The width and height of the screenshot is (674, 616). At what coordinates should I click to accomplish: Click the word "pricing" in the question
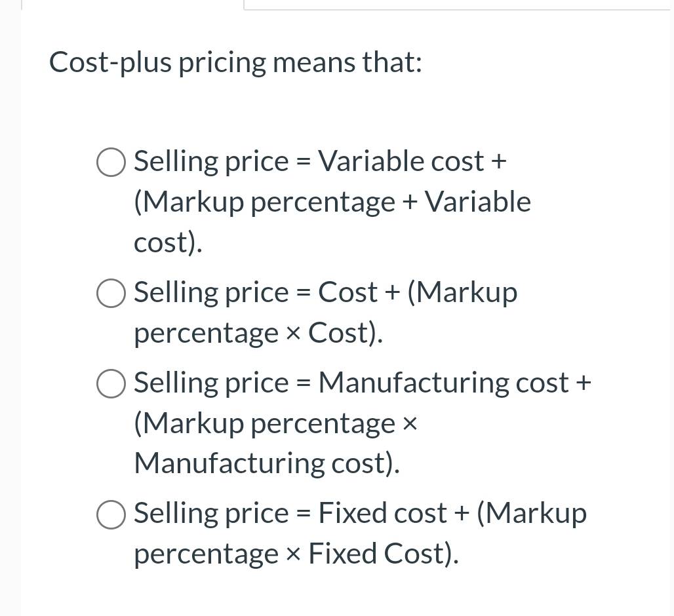pyautogui.click(x=223, y=63)
